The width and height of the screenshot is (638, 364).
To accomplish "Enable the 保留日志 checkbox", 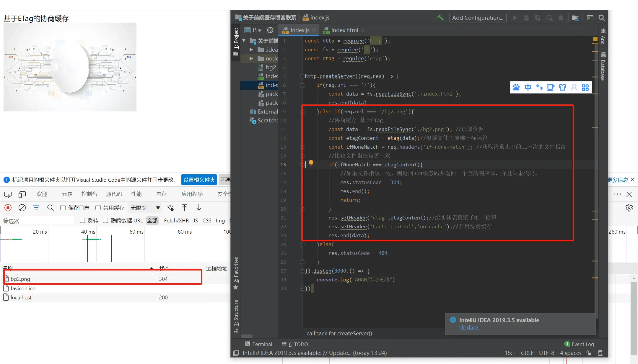I will coord(63,208).
